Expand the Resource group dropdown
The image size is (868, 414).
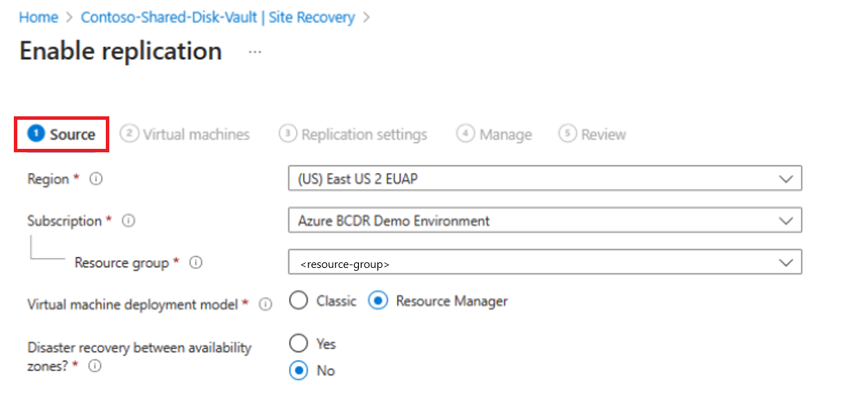(545, 262)
